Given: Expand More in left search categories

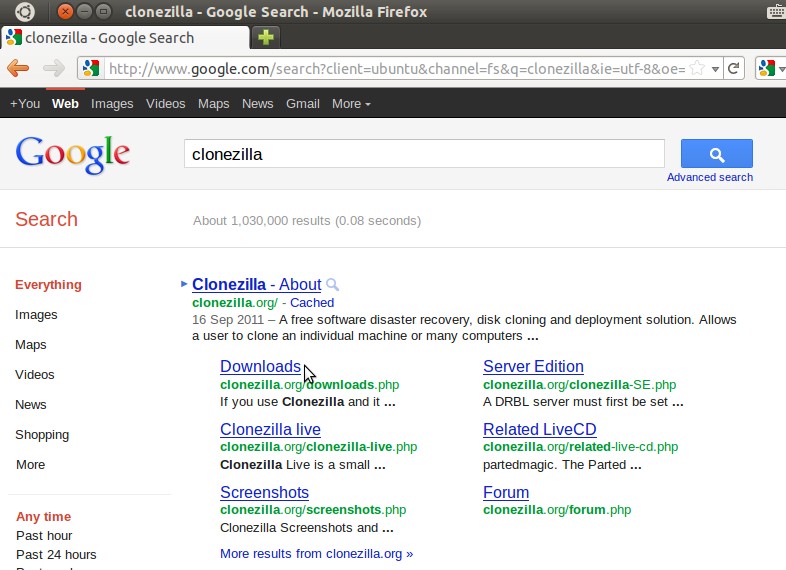Looking at the screenshot, I should pyautogui.click(x=30, y=465).
